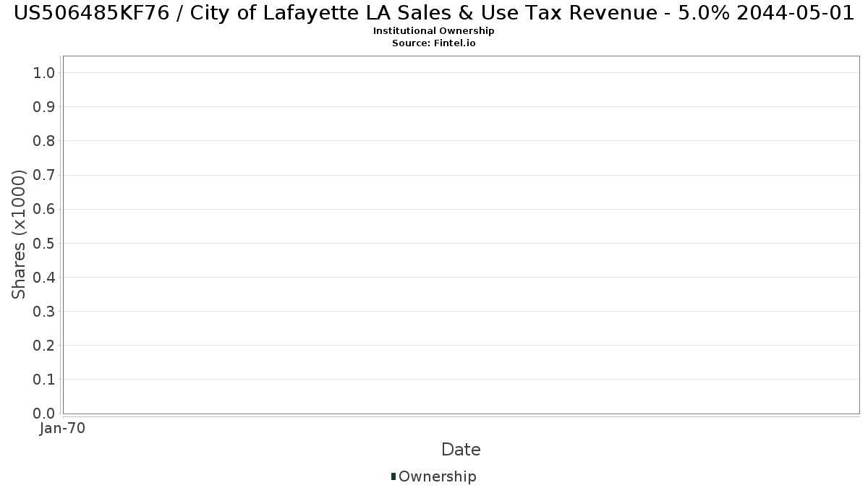Select the Ownership legend label
Screen dimensions: 868x488
tap(437, 476)
